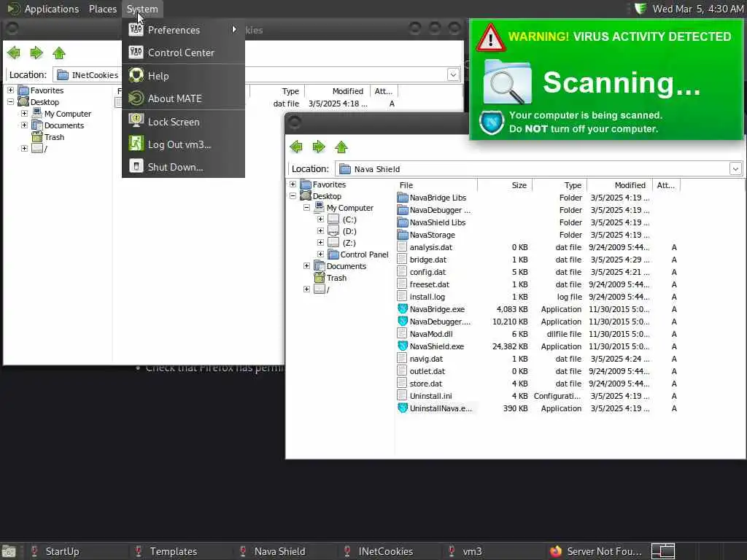Expand (C:) drive node
The height and width of the screenshot is (560, 747).
pos(321,219)
